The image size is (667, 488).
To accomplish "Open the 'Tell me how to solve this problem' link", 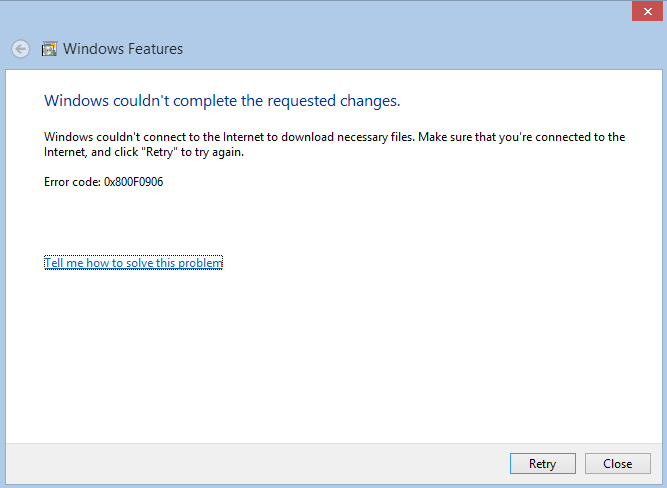I will tap(134, 263).
